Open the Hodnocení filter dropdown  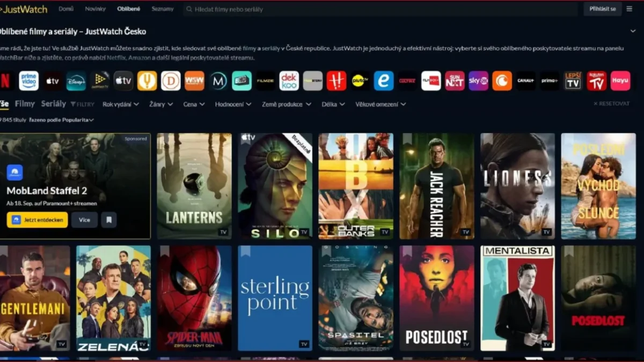233,105
